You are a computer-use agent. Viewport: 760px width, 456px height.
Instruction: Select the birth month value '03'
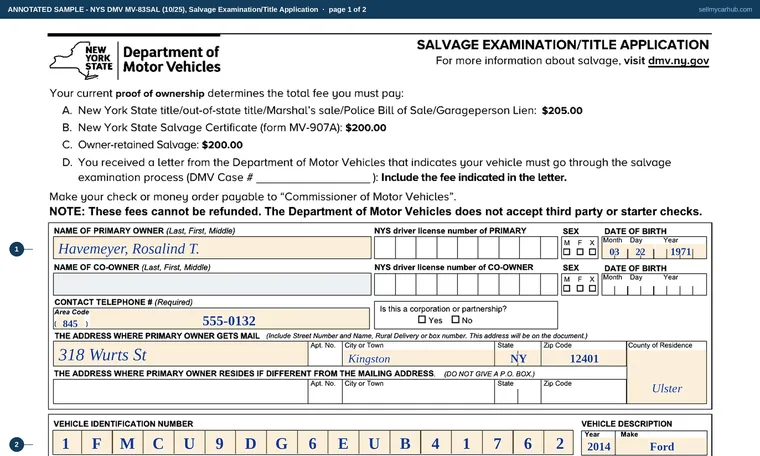614,252
